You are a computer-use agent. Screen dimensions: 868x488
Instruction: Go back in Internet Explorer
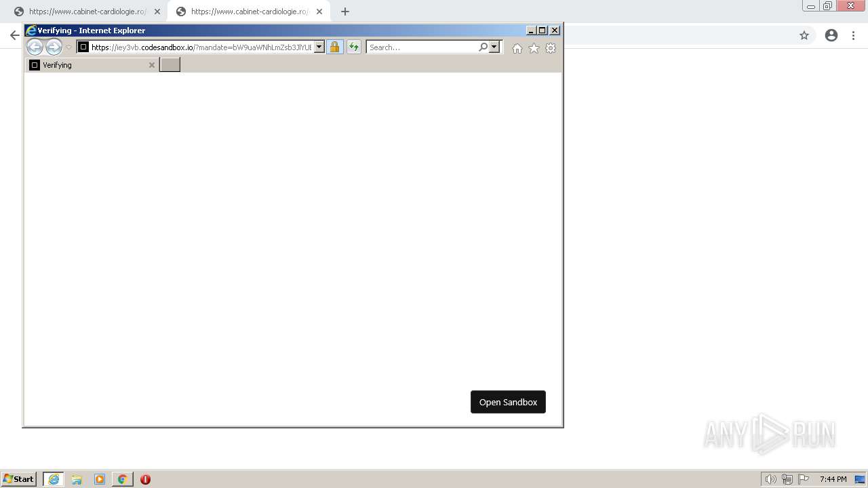[x=35, y=47]
